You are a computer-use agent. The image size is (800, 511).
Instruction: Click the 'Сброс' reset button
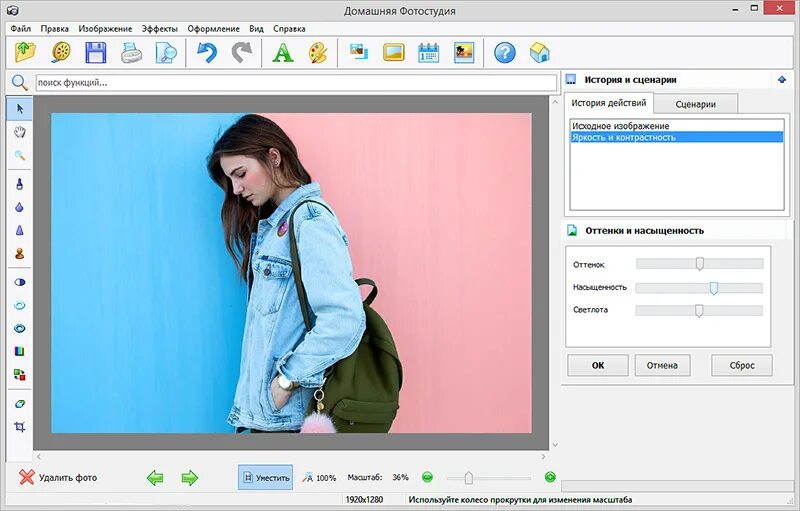coord(741,365)
